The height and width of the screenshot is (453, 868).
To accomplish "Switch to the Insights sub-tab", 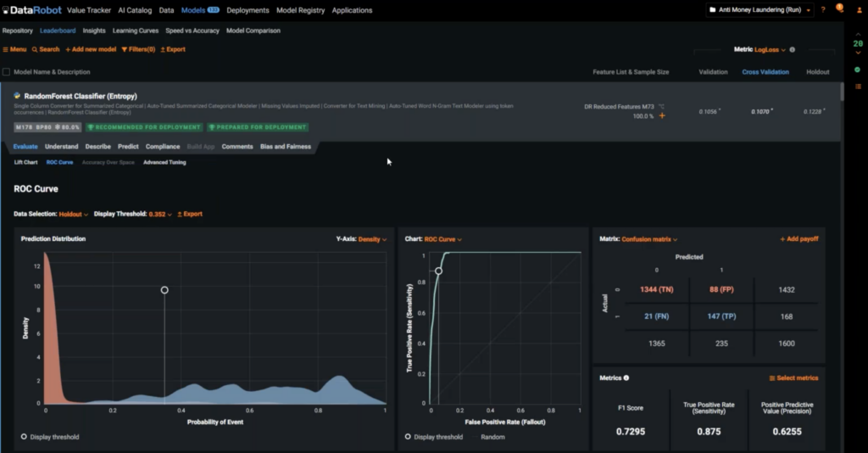I will pyautogui.click(x=94, y=31).
